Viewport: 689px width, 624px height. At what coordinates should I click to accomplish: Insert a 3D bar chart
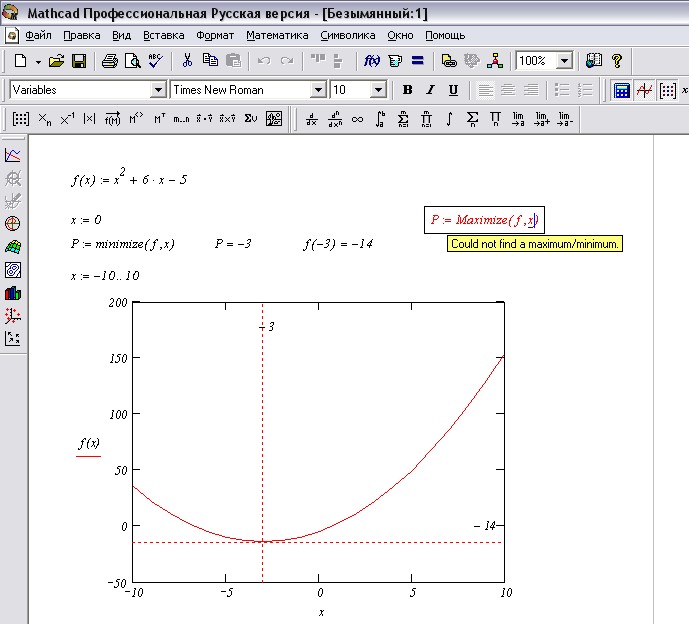click(13, 293)
